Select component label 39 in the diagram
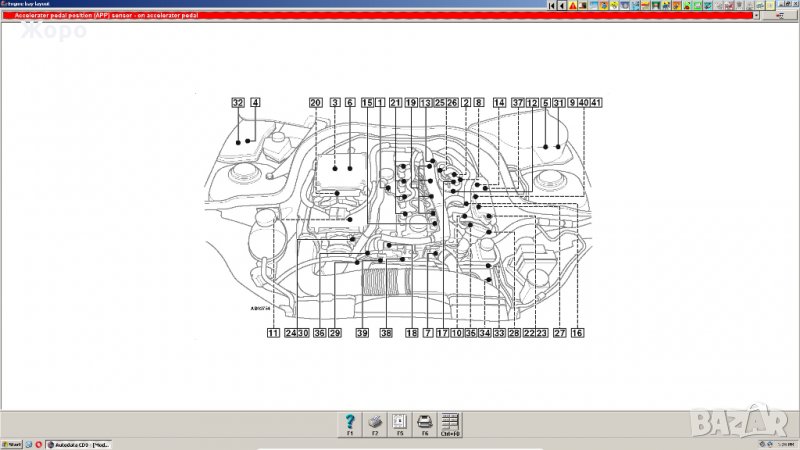This screenshot has height=450, width=800. [x=362, y=332]
